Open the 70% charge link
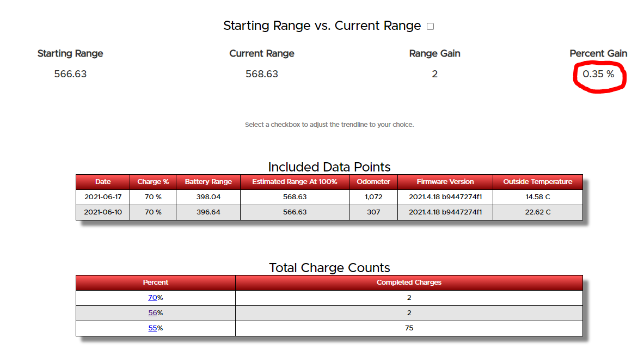This screenshot has height=350, width=644. (153, 298)
